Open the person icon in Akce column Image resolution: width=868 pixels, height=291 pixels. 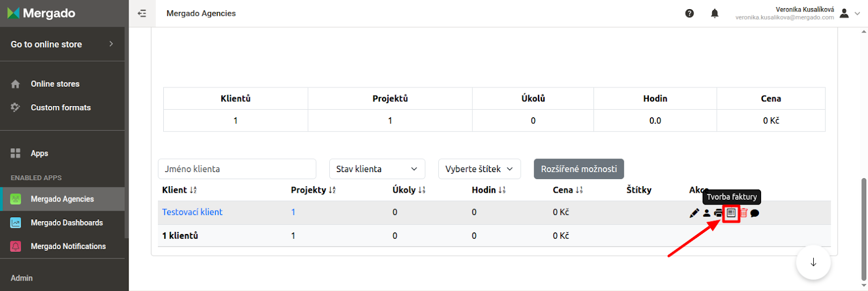coord(706,213)
